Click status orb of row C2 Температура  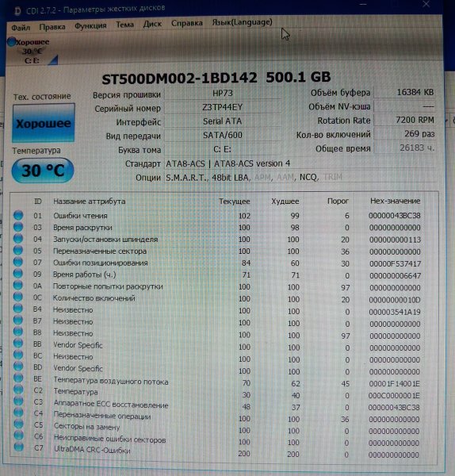point(18,390)
